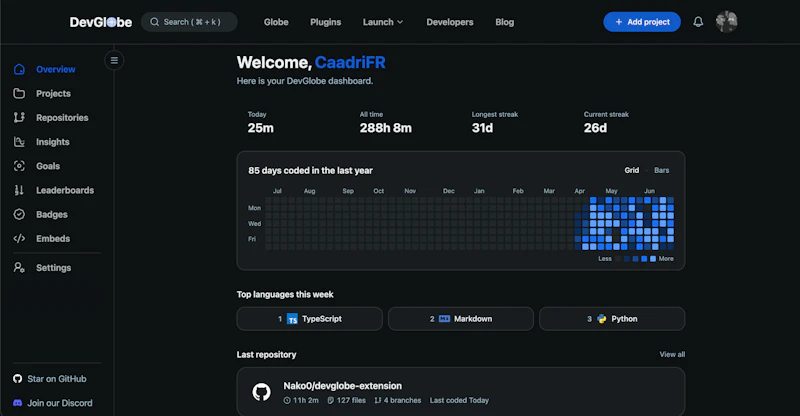Go to Projects in sidebar
Image resolution: width=800 pixels, height=416 pixels.
53,93
